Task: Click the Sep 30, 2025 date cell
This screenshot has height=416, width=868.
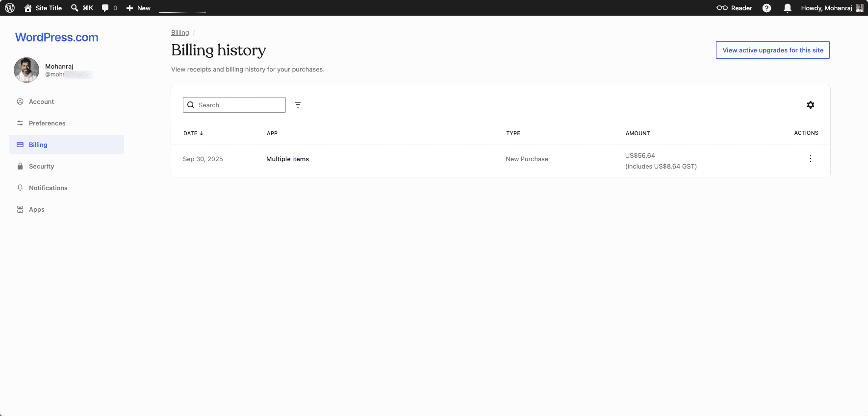Action: [203, 159]
